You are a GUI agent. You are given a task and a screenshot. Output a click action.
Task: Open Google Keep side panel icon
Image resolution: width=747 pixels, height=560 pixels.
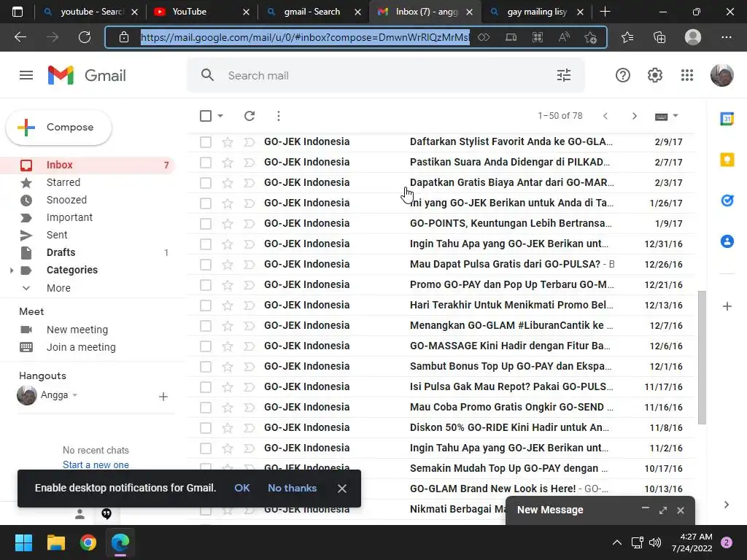click(x=727, y=160)
